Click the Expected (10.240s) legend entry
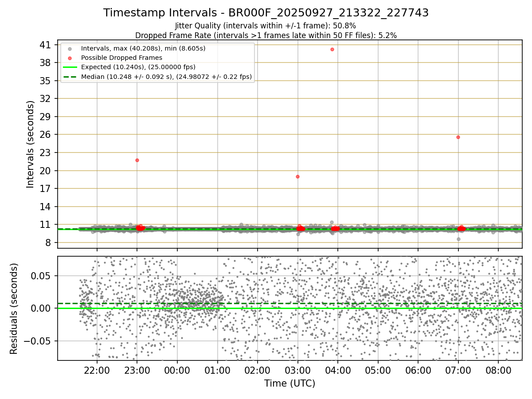This screenshot has height=399, width=532. click(138, 67)
